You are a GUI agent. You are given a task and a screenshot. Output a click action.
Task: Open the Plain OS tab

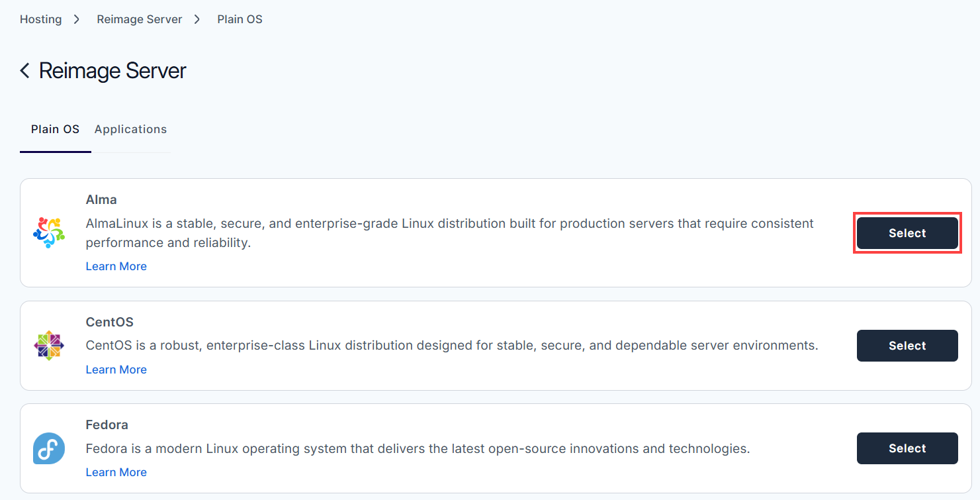[55, 129]
